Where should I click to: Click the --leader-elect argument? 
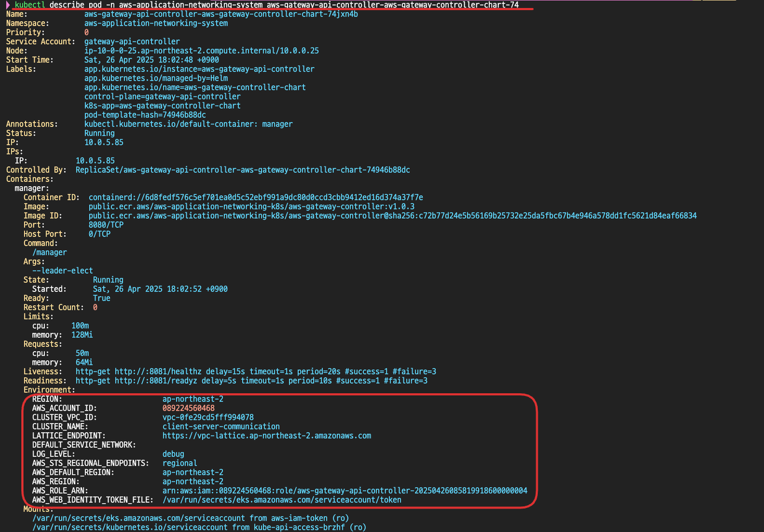point(62,271)
